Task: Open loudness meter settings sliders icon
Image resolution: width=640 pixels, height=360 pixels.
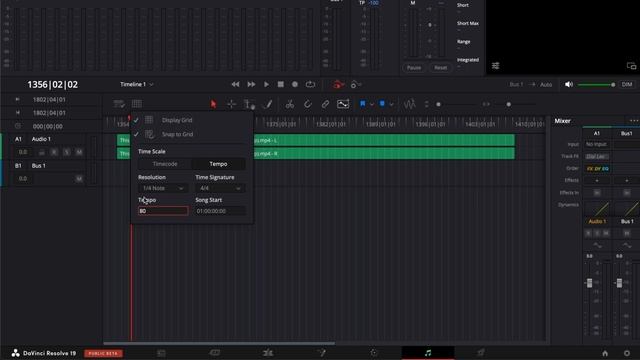Action: [x=496, y=66]
